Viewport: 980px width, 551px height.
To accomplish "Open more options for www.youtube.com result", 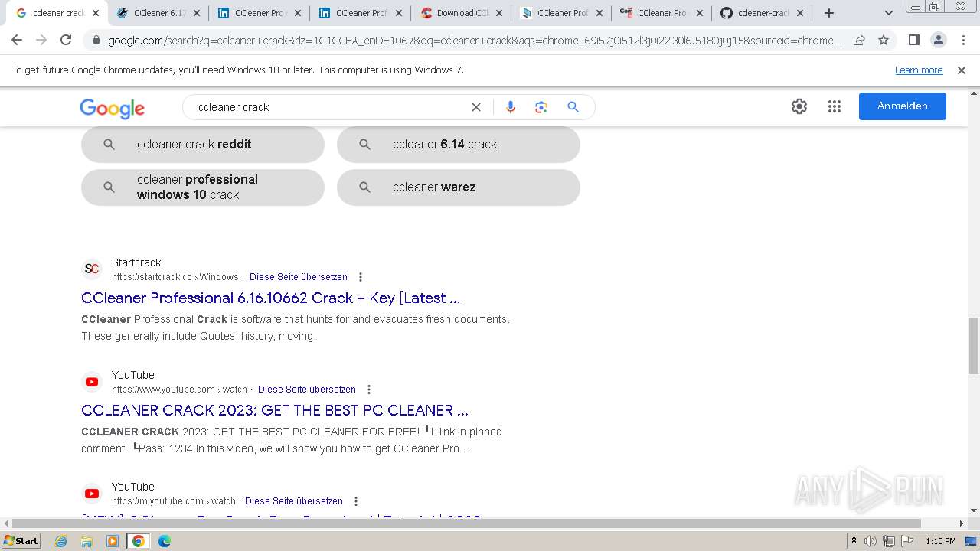I will (369, 390).
